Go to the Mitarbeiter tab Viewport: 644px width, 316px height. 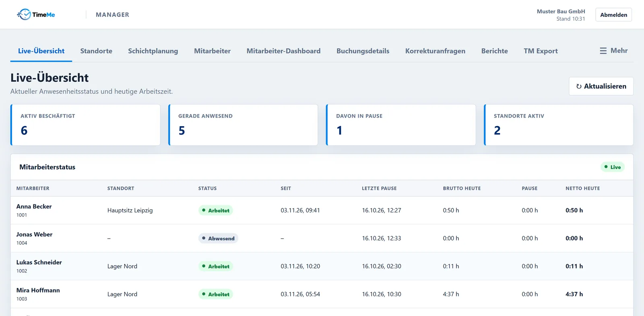coord(212,51)
